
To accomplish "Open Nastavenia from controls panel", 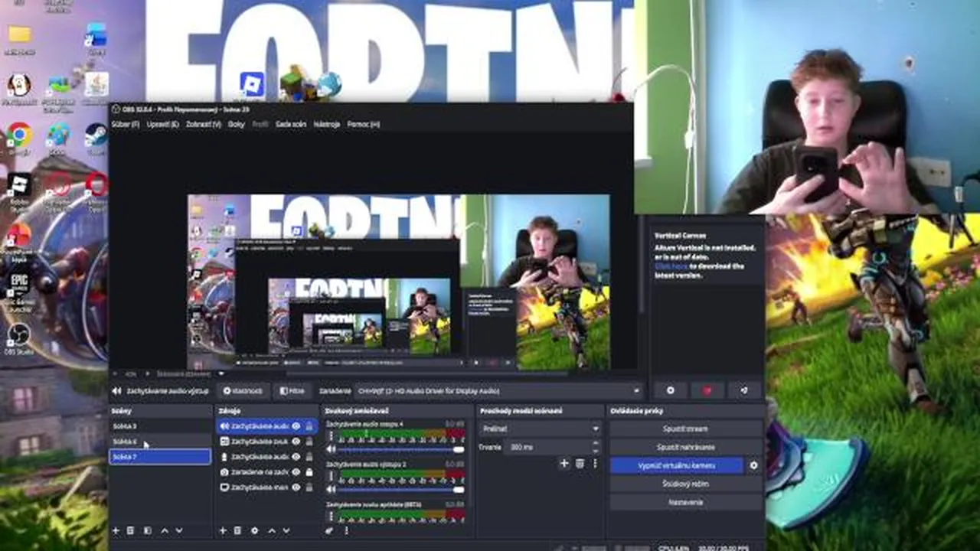I will coord(686,502).
